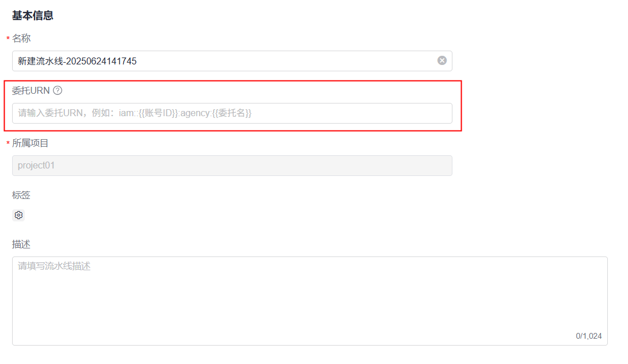Click the 委托URN label text
This screenshot has width=628, height=364.
click(31, 90)
